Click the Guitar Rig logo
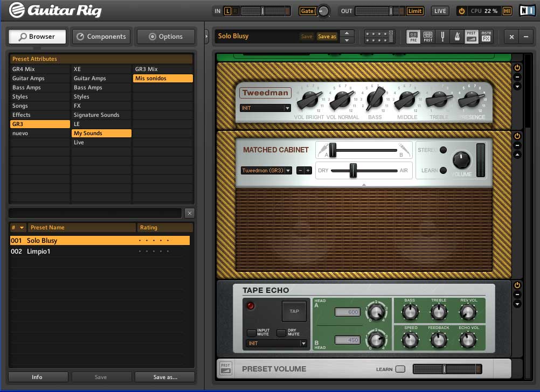This screenshot has width=540, height=392. (55, 10)
